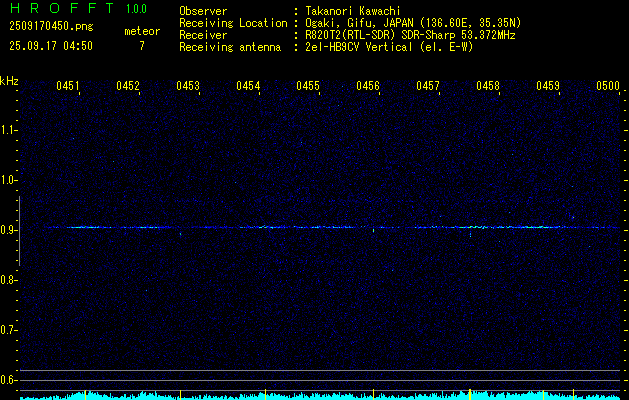Image resolution: width=629 pixels, height=400 pixels.
Task: Click the meteor count value 7
Action: point(142,46)
